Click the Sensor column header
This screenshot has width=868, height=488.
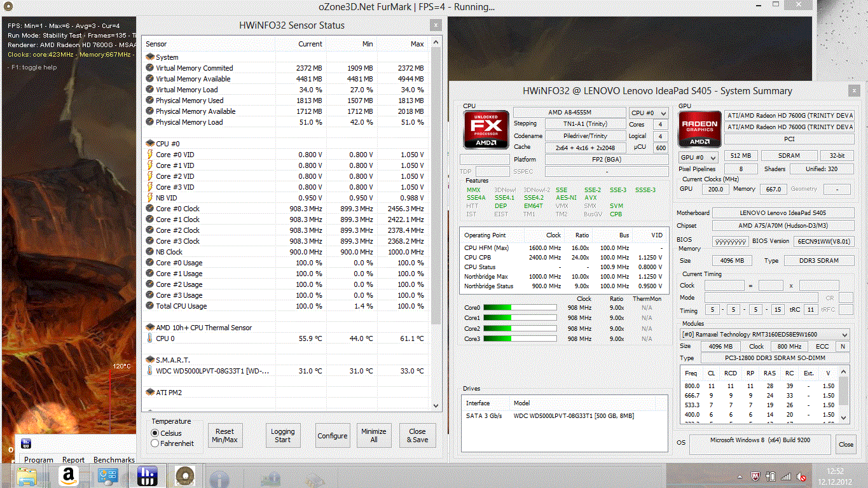pyautogui.click(x=209, y=44)
